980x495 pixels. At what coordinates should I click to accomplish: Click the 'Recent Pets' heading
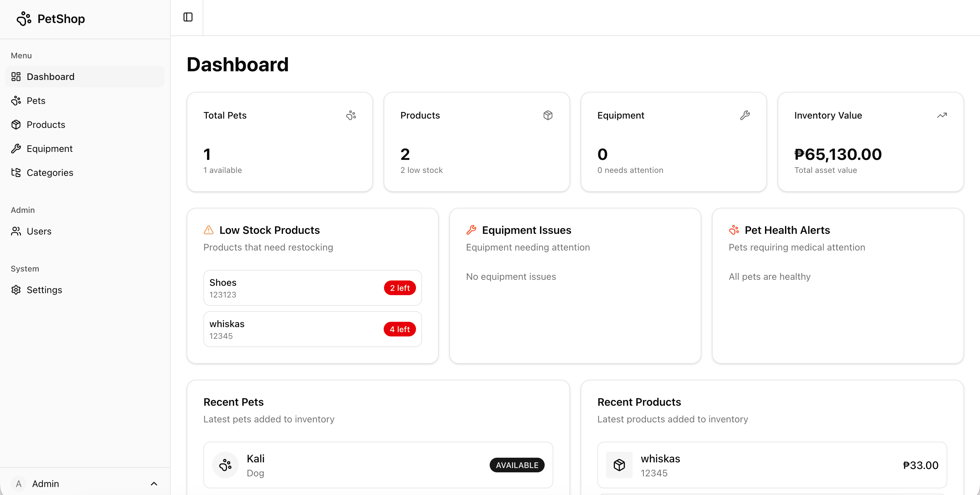click(234, 402)
